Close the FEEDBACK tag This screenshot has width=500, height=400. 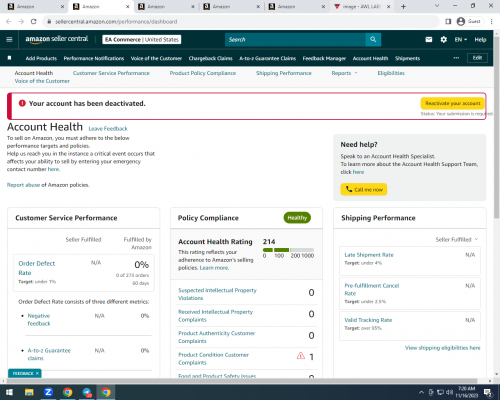[x=37, y=373]
